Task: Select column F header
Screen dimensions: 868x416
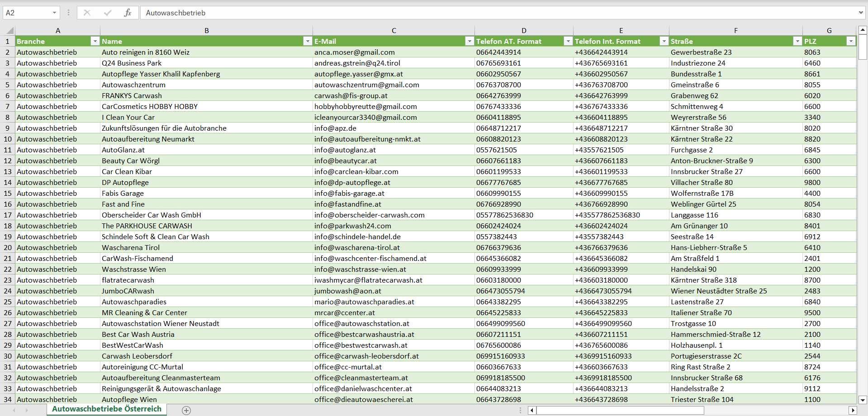Action: 736,30
